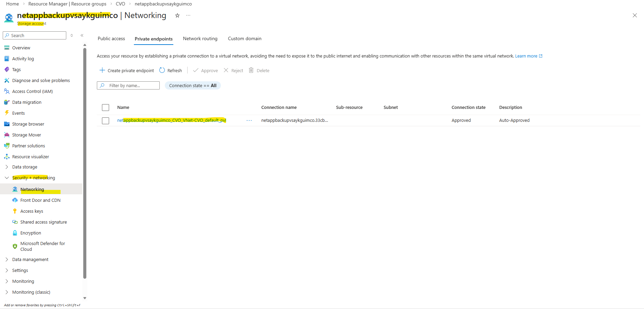The height and width of the screenshot is (309, 644).
Task: Open the CVO breadcrumb link
Action: pyautogui.click(x=120, y=4)
